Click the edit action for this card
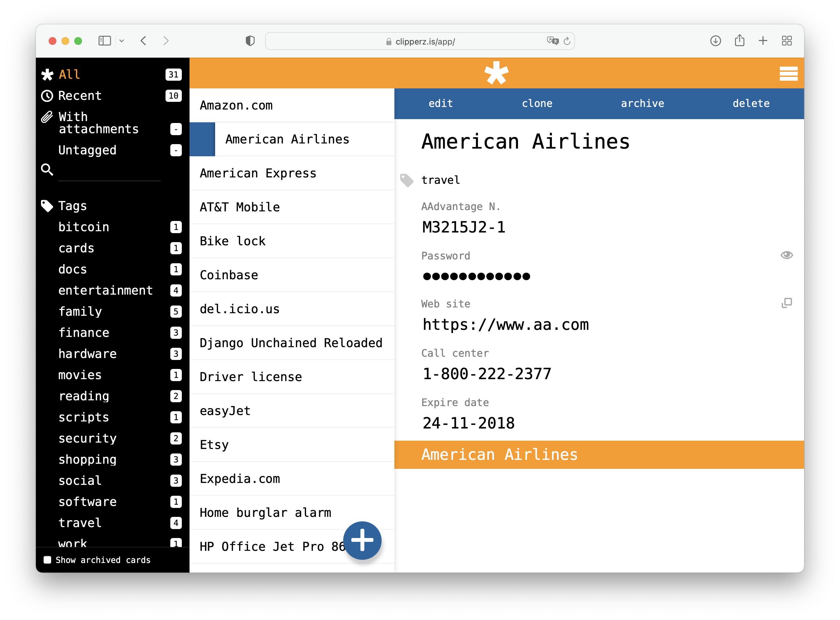 pyautogui.click(x=440, y=103)
